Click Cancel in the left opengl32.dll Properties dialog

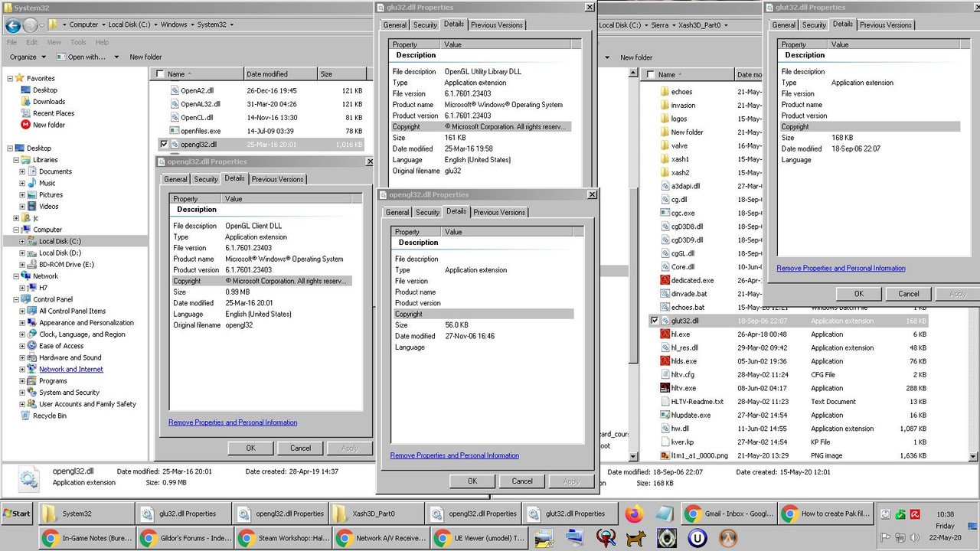[300, 448]
